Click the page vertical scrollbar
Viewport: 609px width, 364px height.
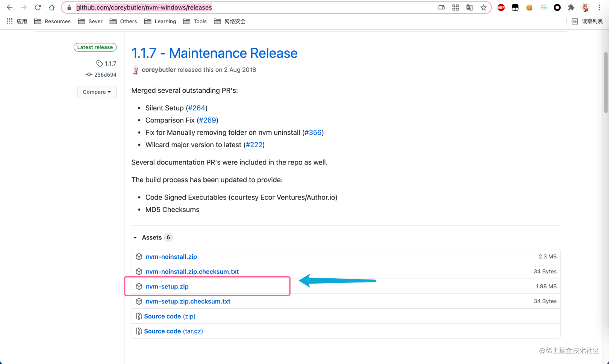(606, 83)
